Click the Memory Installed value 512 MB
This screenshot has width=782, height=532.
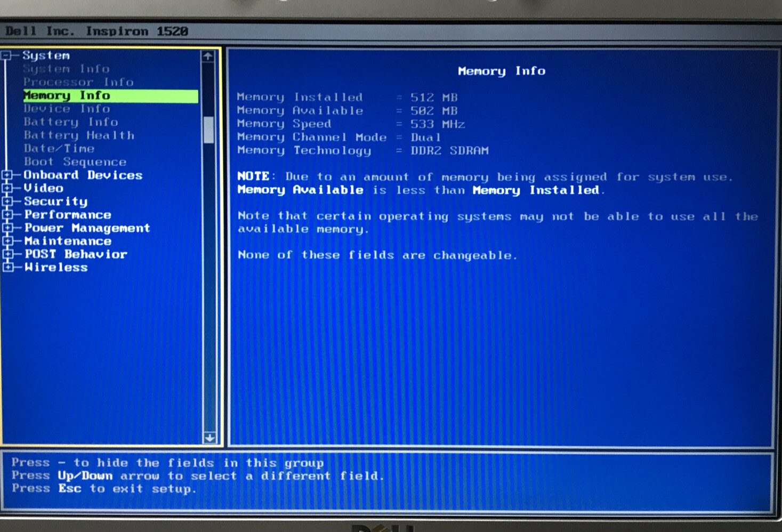[x=434, y=98]
